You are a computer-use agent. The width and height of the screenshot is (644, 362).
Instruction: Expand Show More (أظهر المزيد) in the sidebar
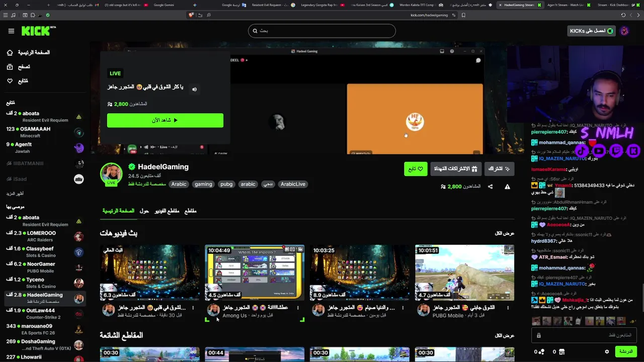[x=15, y=194]
